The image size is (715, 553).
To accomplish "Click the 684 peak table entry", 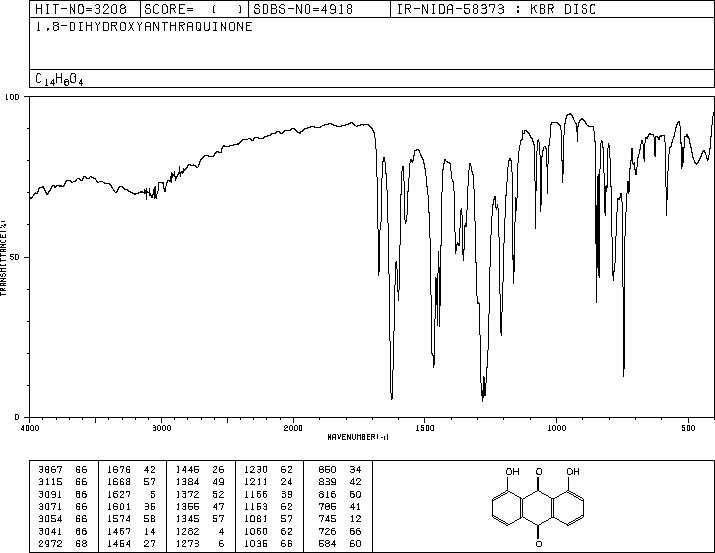I will point(340,544).
